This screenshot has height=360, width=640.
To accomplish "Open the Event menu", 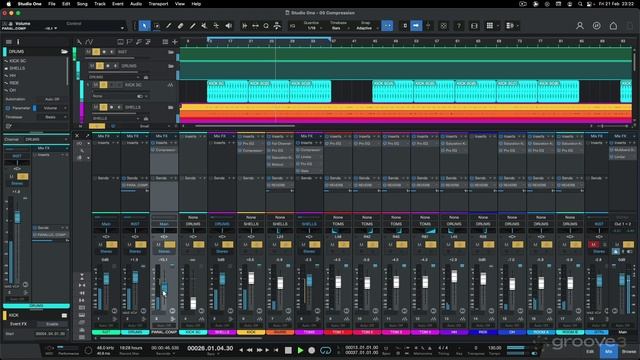I will point(118,4).
